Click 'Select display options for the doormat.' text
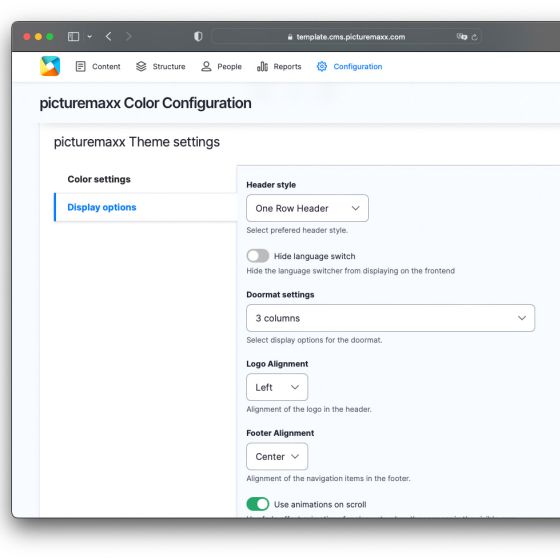Image resolution: width=560 pixels, height=560 pixels. click(x=314, y=340)
